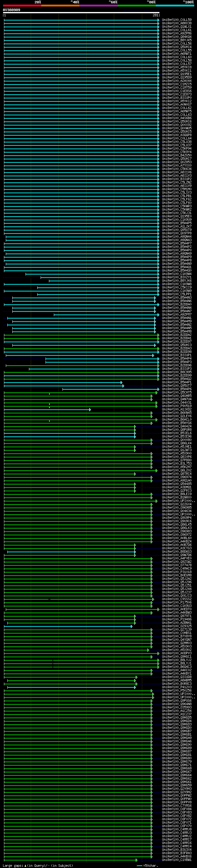This screenshot has height=868, width=197.
Task: Select hit label UniRef100_B3IUP0
Action: [177, 98]
